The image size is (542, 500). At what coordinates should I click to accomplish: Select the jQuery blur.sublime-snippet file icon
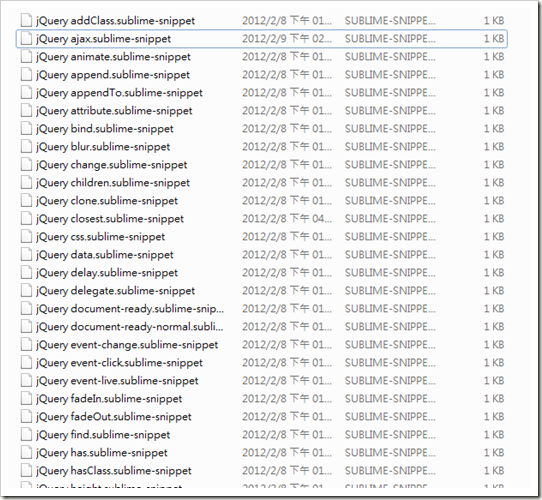coord(27,146)
